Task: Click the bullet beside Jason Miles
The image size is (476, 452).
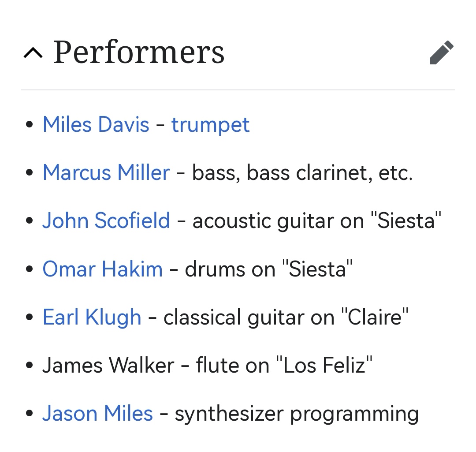Action: coord(30,414)
